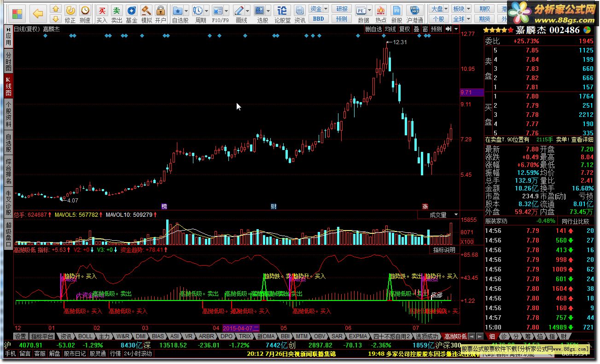Open the 修正 (correction) tool
This screenshot has height=364, width=600.
click(x=70, y=14)
